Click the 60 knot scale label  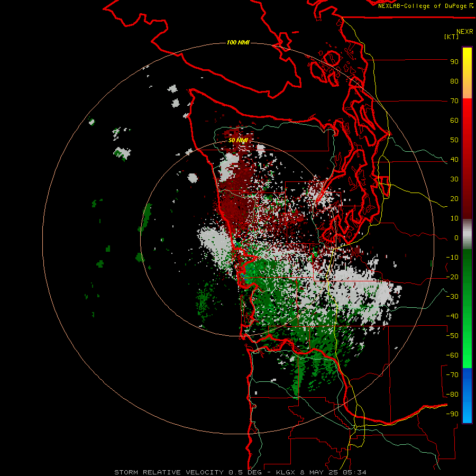pos(454,121)
